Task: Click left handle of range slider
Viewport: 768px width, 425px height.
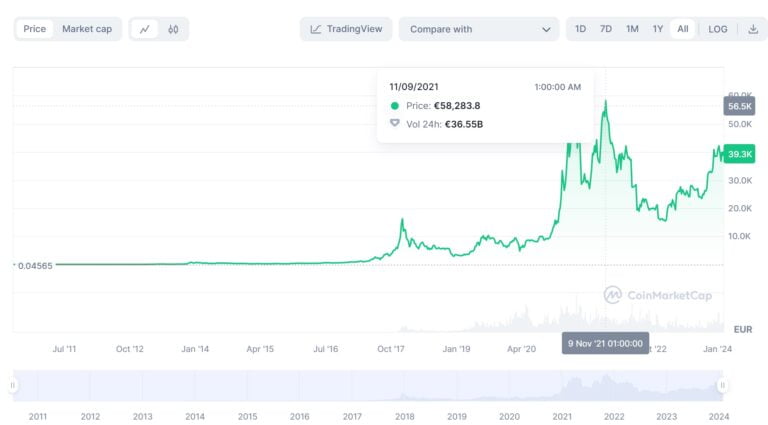Action: (14, 385)
